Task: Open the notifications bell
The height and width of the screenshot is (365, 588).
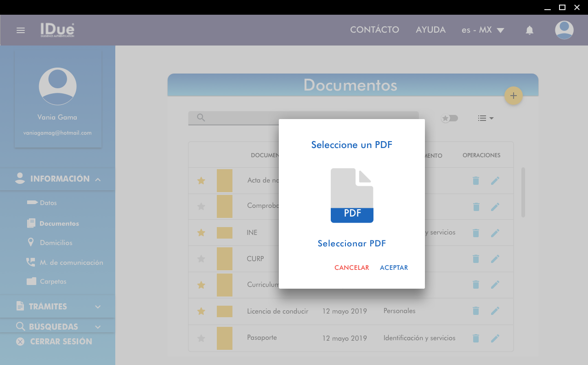Action: point(529,30)
